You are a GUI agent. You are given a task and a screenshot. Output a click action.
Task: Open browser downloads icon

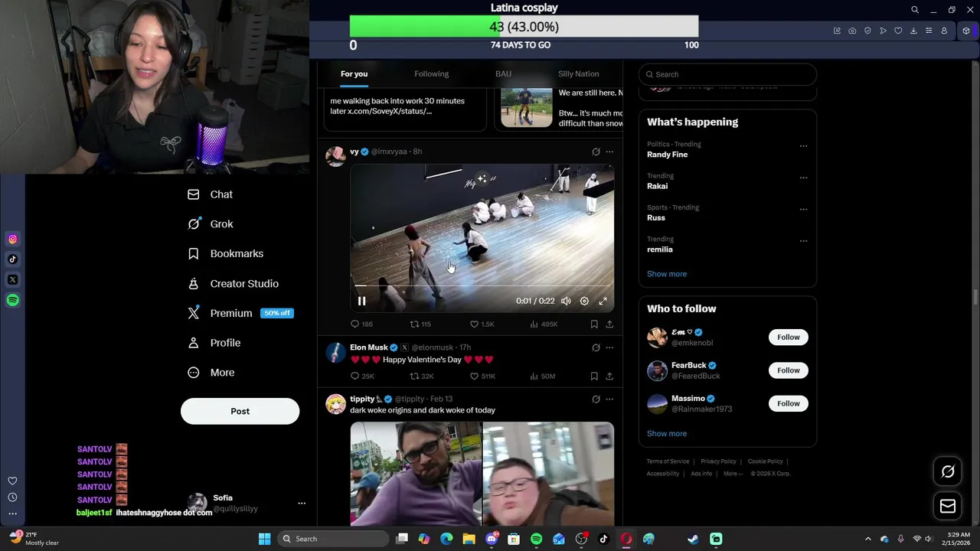913,31
